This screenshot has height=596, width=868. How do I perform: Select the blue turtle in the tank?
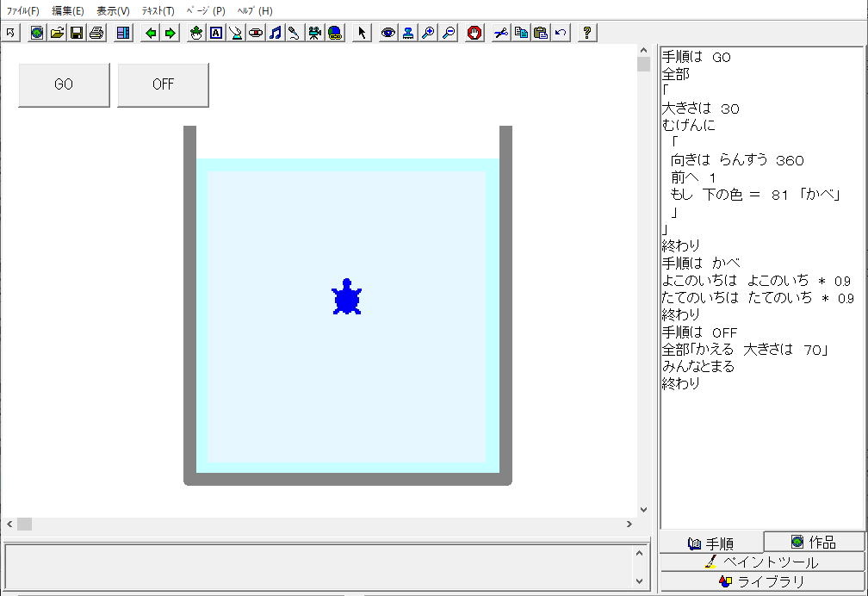pyautogui.click(x=346, y=297)
